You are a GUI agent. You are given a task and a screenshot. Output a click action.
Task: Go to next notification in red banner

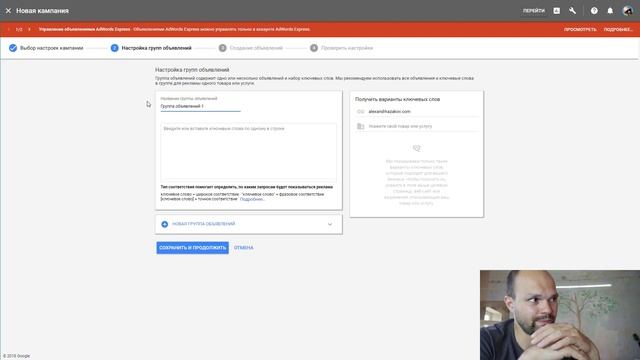29,29
